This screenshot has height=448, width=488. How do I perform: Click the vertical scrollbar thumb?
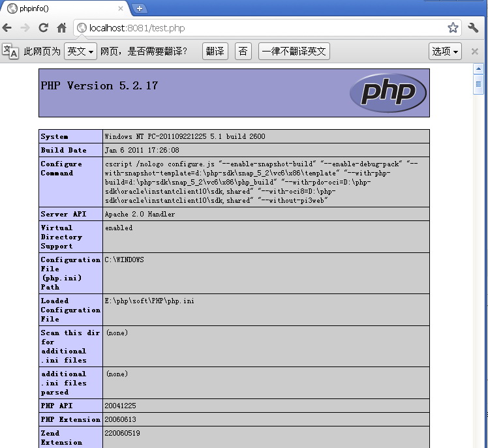click(x=478, y=84)
